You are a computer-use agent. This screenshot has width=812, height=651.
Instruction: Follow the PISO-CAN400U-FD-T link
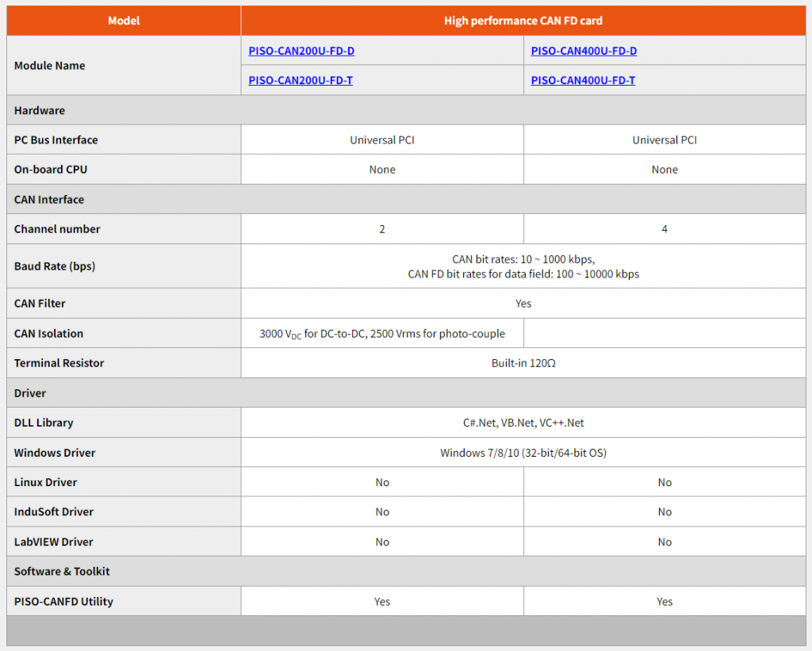[583, 80]
